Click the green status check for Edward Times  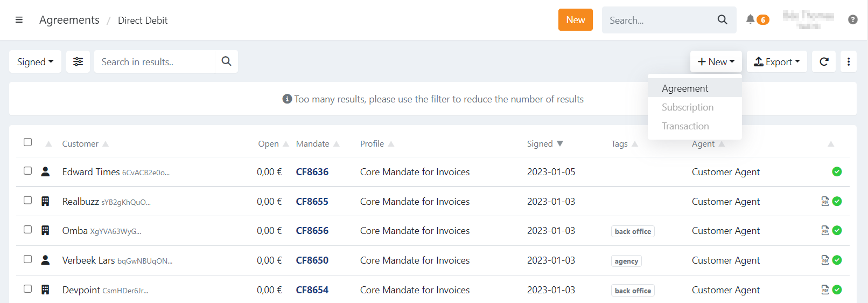(x=837, y=171)
